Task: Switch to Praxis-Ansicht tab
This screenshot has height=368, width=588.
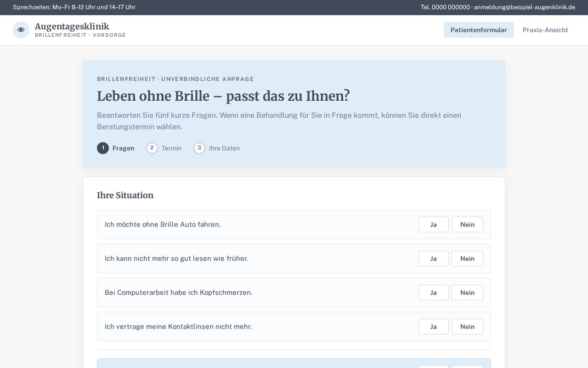Action: 545,30
